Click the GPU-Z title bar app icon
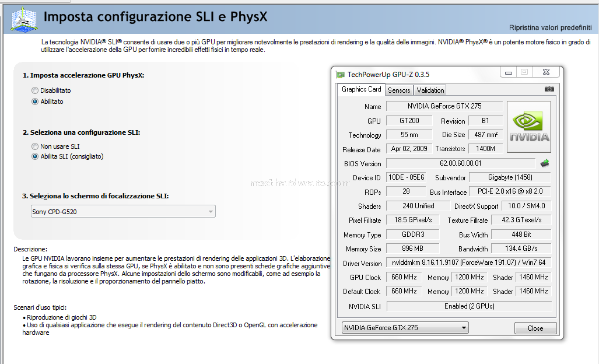This screenshot has height=364, width=599. (341, 75)
